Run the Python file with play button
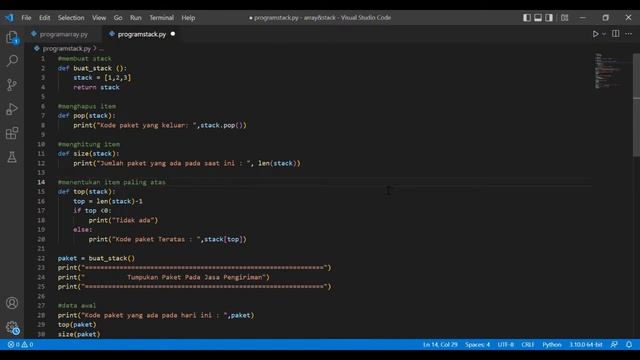This screenshot has height=360, width=640. pyautogui.click(x=596, y=34)
